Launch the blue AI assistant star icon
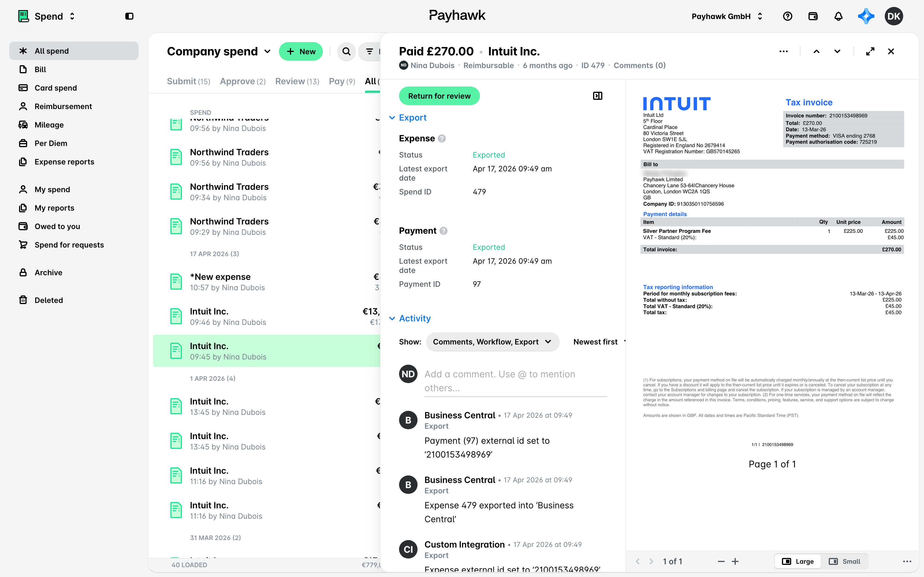Image resolution: width=924 pixels, height=577 pixels. 866,16
